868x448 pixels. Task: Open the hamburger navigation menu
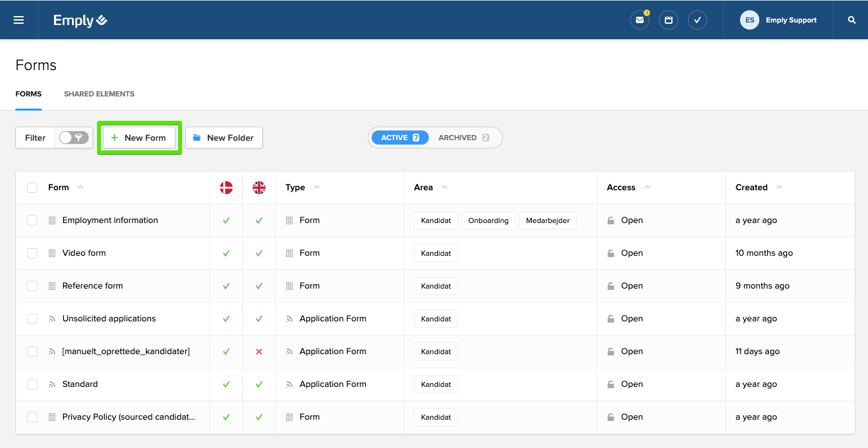point(19,20)
